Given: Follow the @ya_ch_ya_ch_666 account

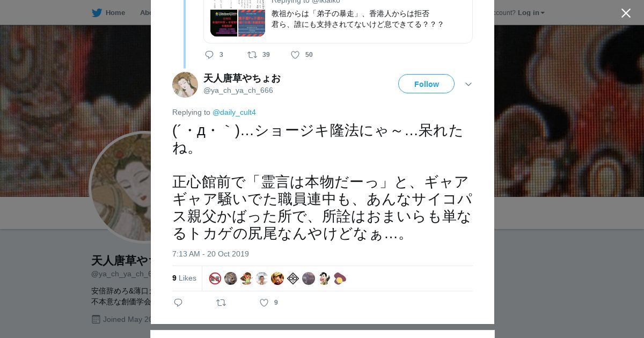Looking at the screenshot, I should click(x=426, y=84).
